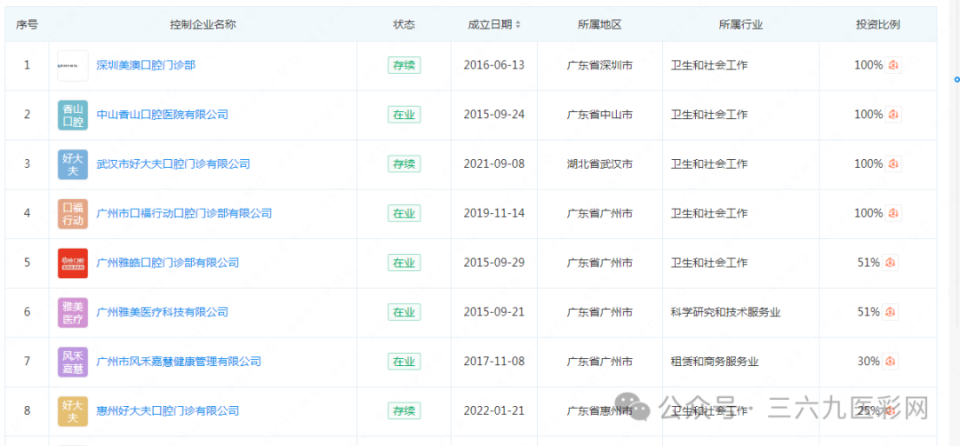Open 广州雅美医疗科技有限公司 link
Viewport: 960px width, 446px height.
click(162, 312)
